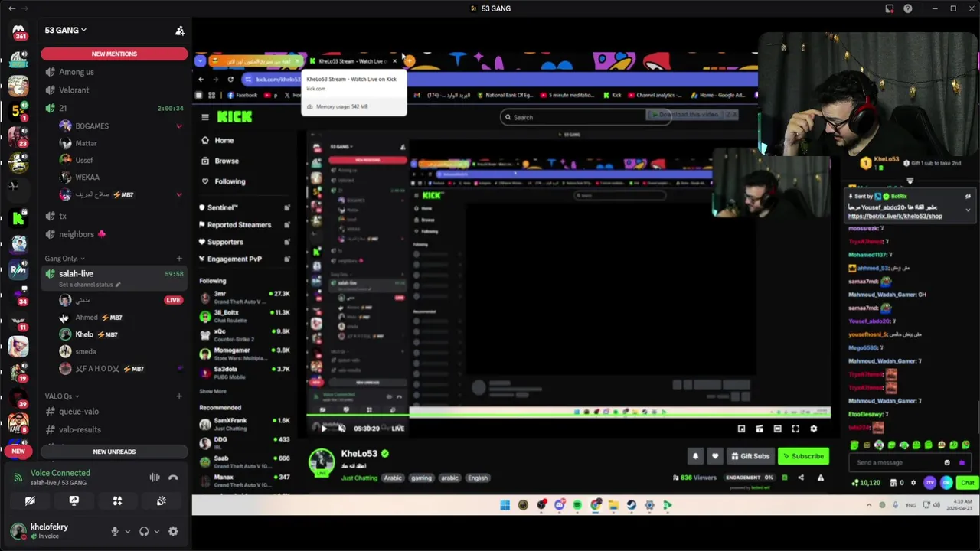The height and width of the screenshot is (551, 980).
Task: Toggle noise suppression waveform icon
Action: [155, 478]
